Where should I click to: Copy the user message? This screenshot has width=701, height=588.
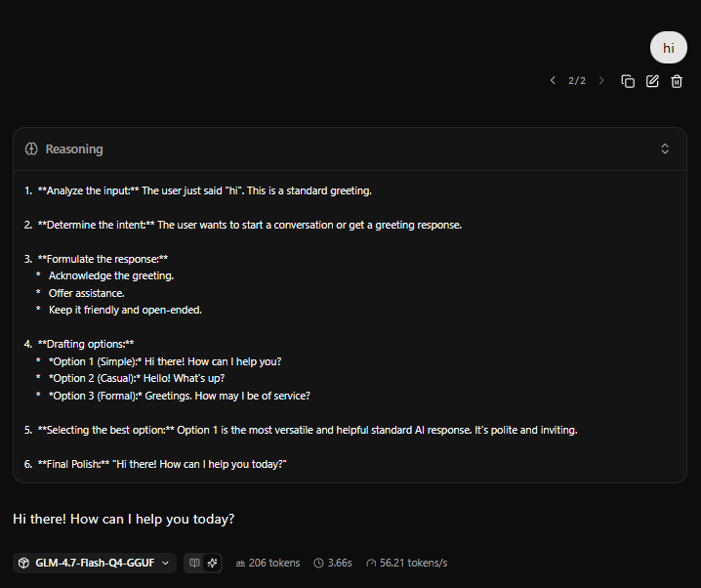628,81
